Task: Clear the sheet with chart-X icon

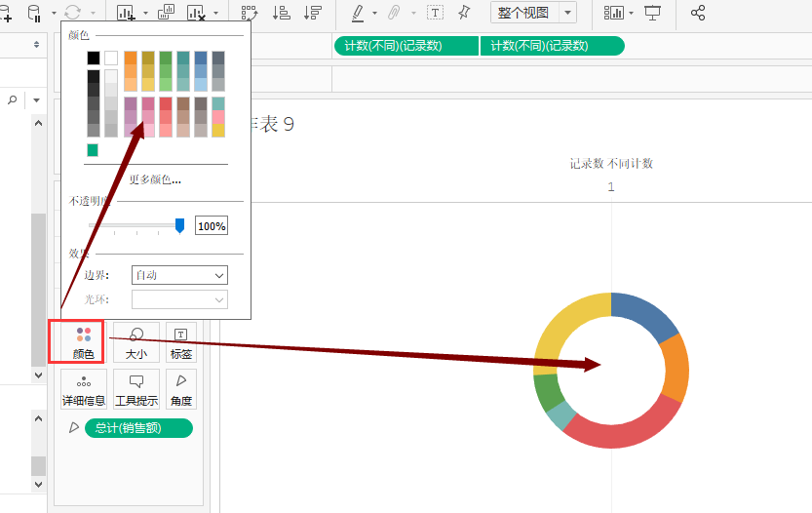Action: coord(196,13)
